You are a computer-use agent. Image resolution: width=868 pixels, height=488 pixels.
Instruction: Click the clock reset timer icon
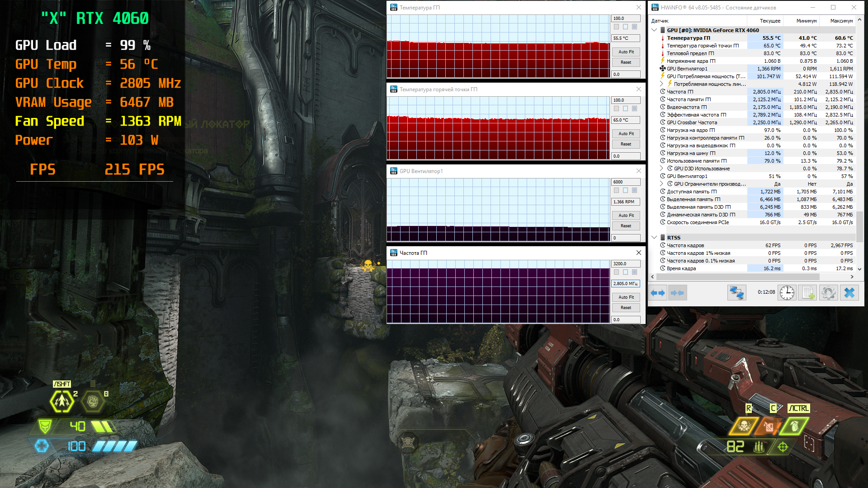787,293
